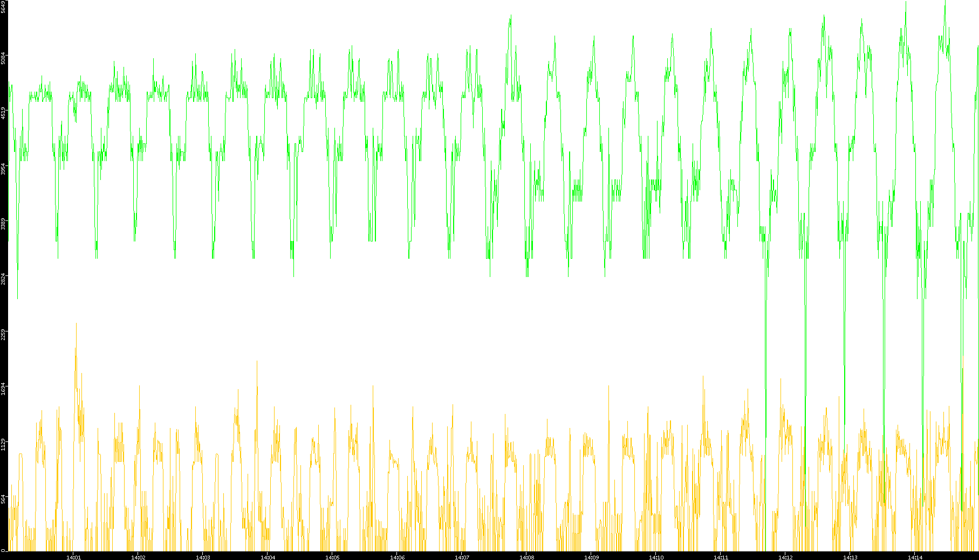This screenshot has height=560, width=979.
Task: Click the 2259 value on the vertical axis
Action: click(x=4, y=335)
